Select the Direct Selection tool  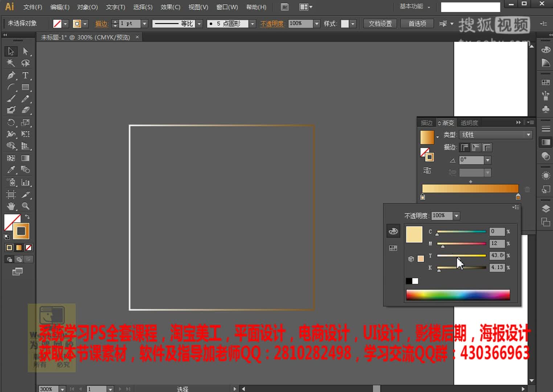(x=25, y=51)
